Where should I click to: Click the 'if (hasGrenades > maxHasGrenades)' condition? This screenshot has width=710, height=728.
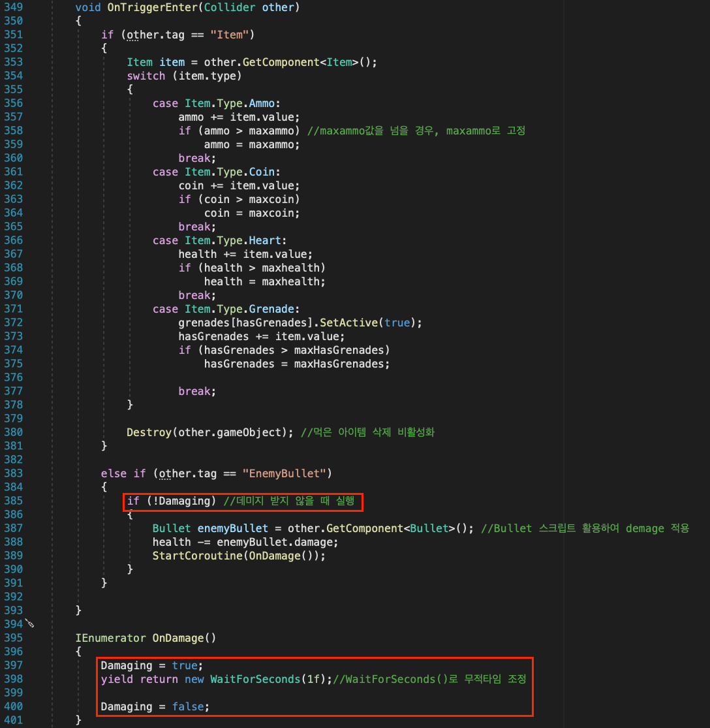pyautogui.click(x=284, y=350)
